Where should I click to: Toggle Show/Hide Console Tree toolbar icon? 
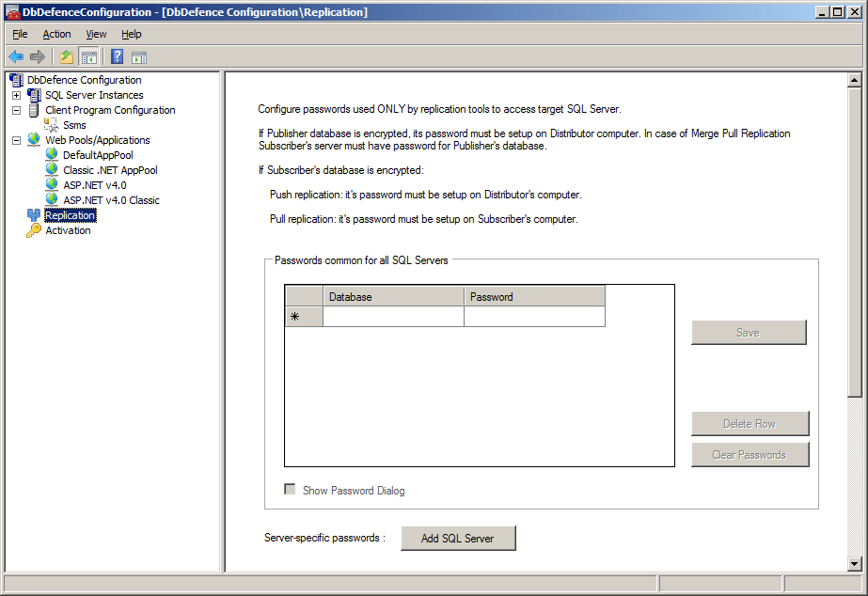click(x=89, y=56)
